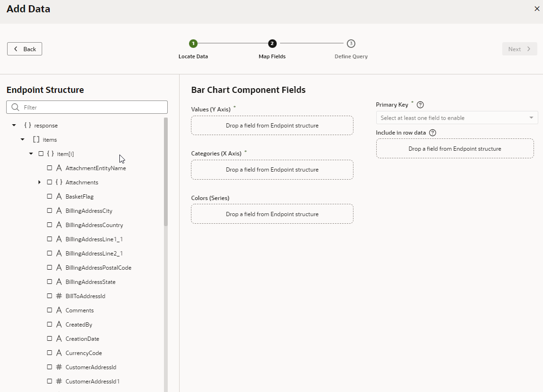This screenshot has width=543, height=392.
Task: Select step 2 Map Fields
Action: tap(272, 44)
